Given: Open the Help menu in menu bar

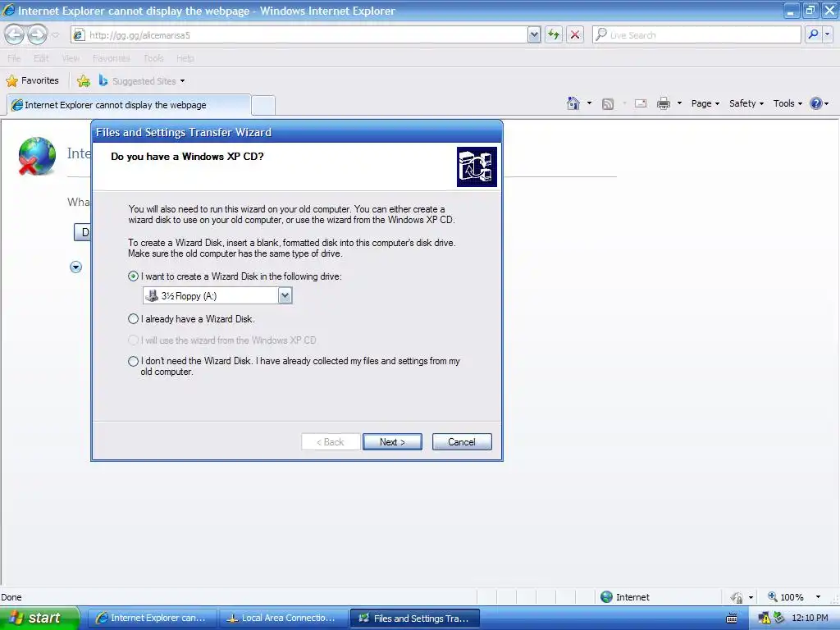Looking at the screenshot, I should (185, 58).
